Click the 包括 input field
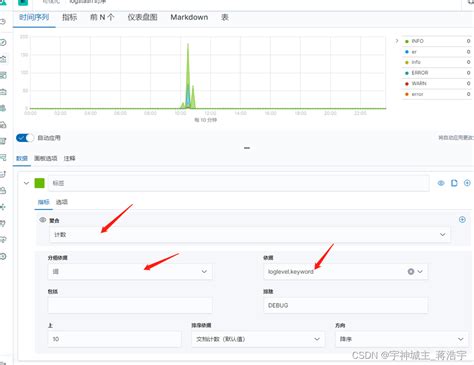474x365 pixels. click(130, 305)
